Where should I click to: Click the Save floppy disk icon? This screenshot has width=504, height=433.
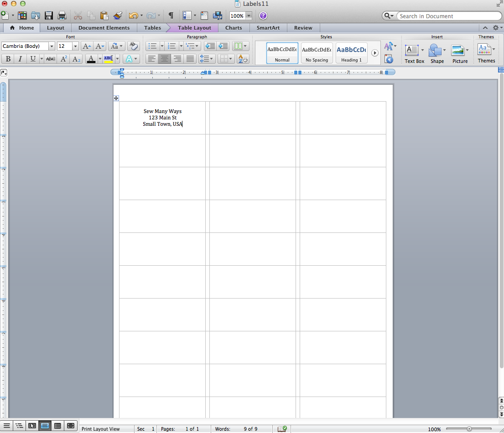click(x=49, y=15)
